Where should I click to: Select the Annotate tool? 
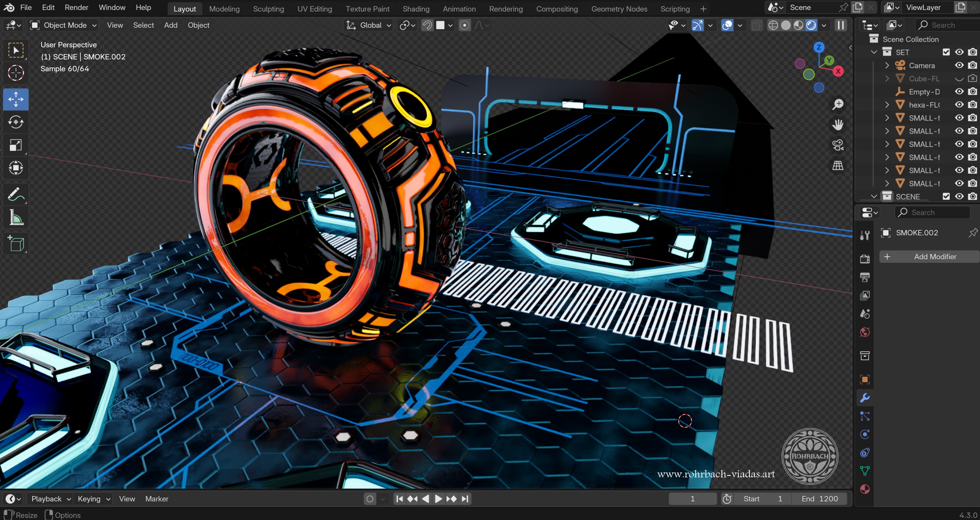pyautogui.click(x=16, y=194)
